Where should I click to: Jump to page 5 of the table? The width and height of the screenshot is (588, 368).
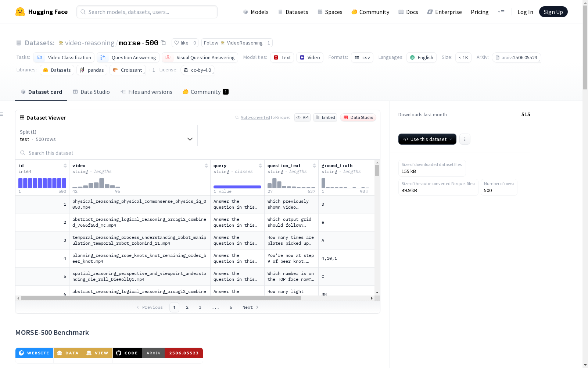[x=231, y=307]
